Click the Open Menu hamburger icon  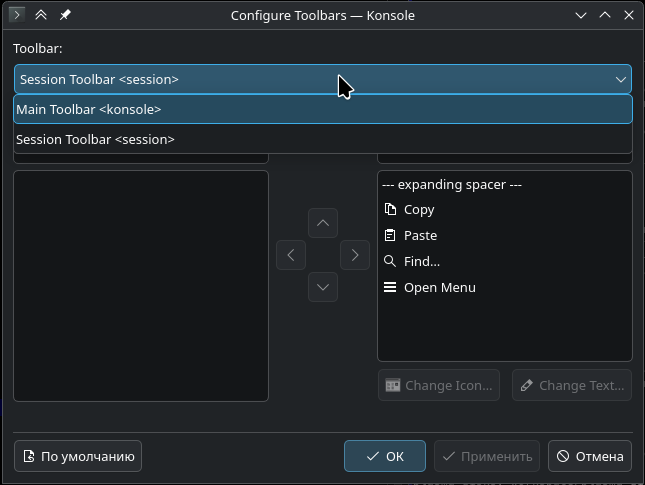tap(390, 288)
